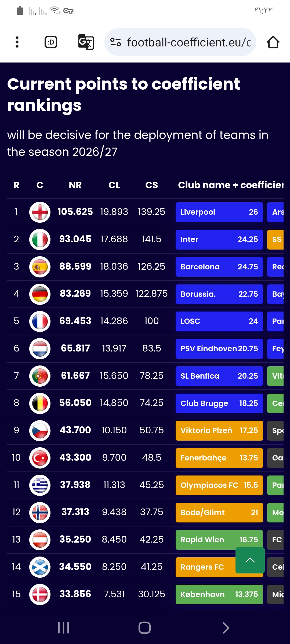Open the København 13.375 club tile
Viewport: 290px width, 644px height.
[x=219, y=594]
